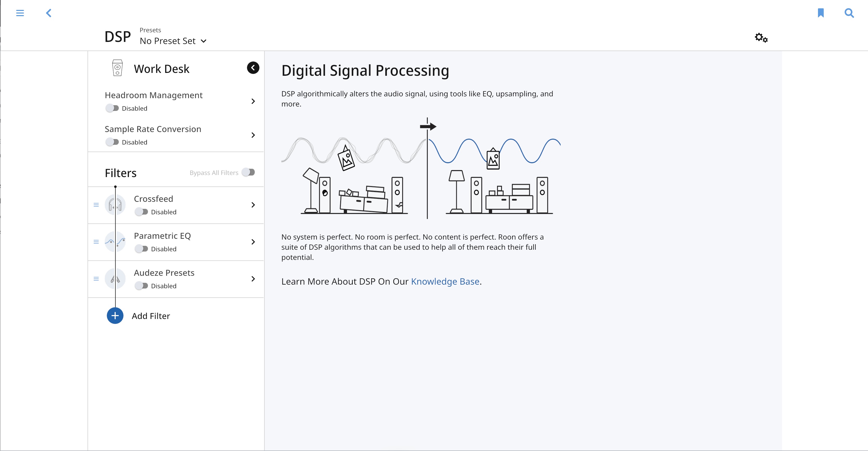Open DSP settings gears icon
Screen dimensions: 868x451
[x=761, y=37]
